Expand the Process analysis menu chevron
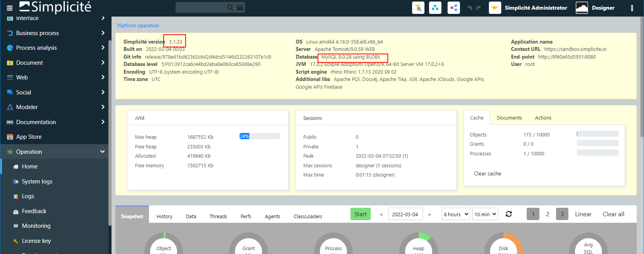The image size is (644, 254). click(x=103, y=47)
